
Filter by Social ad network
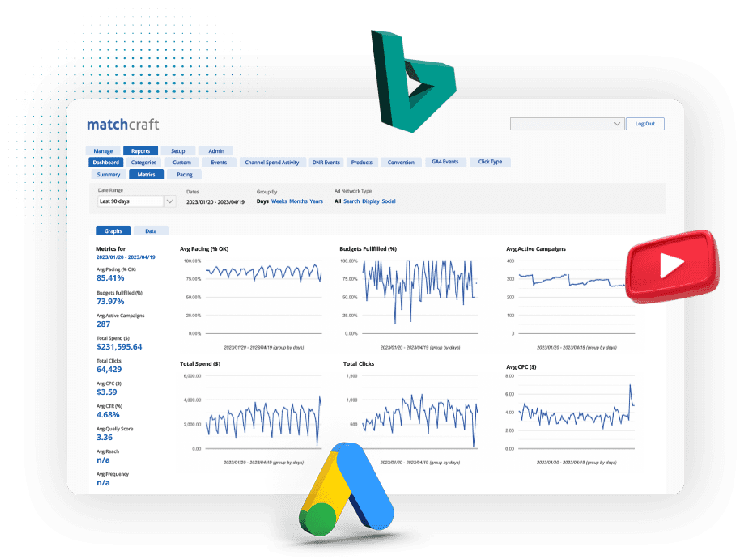[389, 201]
